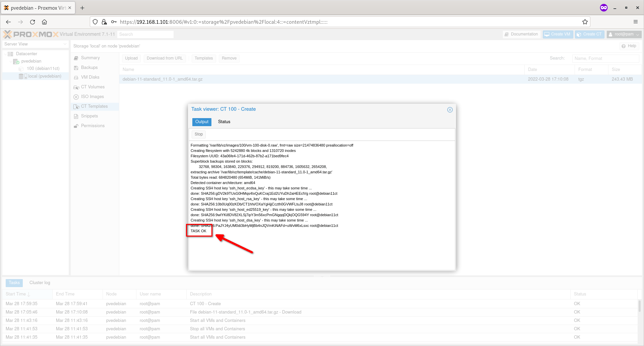644x346 pixels.
Task: Go to browser home page icon
Action: (x=44, y=22)
